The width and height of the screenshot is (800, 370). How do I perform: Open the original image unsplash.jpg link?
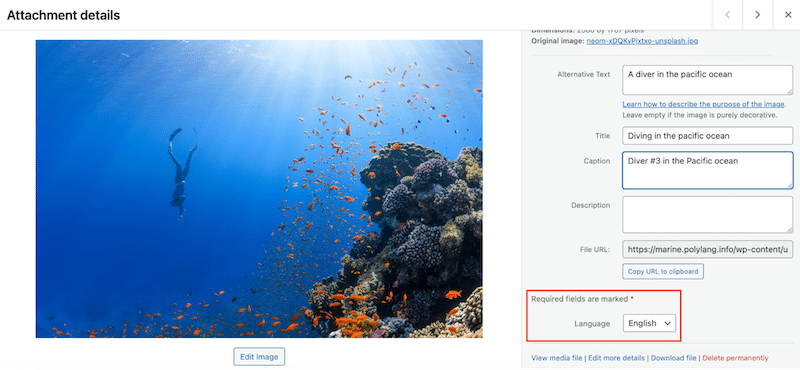[642, 41]
